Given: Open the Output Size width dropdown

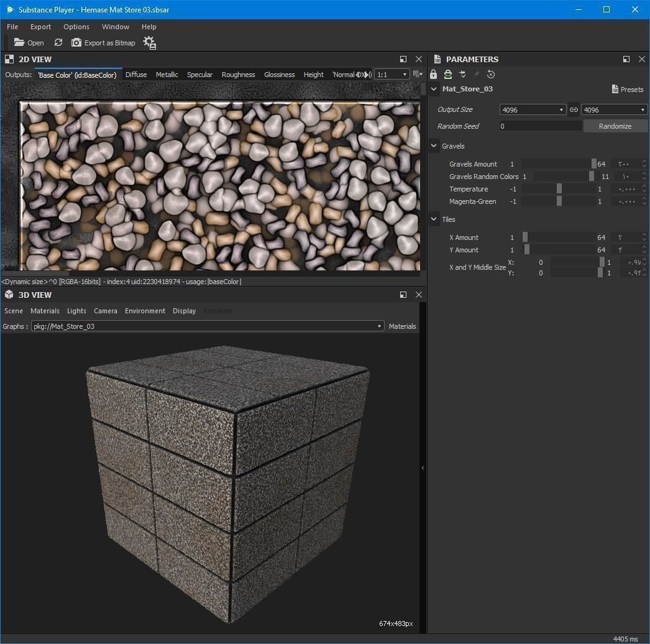Looking at the screenshot, I should 533,110.
